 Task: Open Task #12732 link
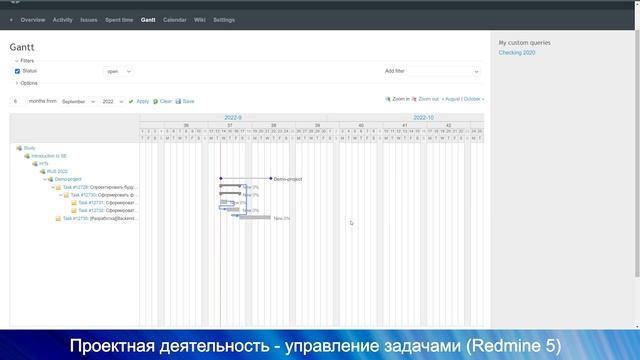91,211
